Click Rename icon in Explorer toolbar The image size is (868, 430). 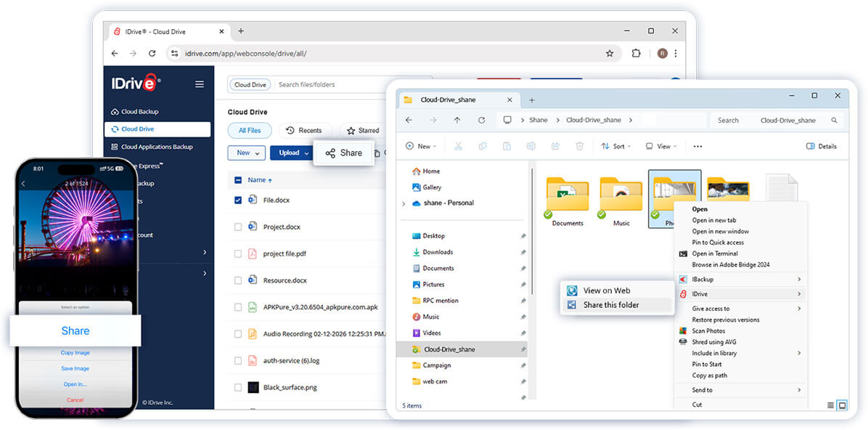point(531,146)
